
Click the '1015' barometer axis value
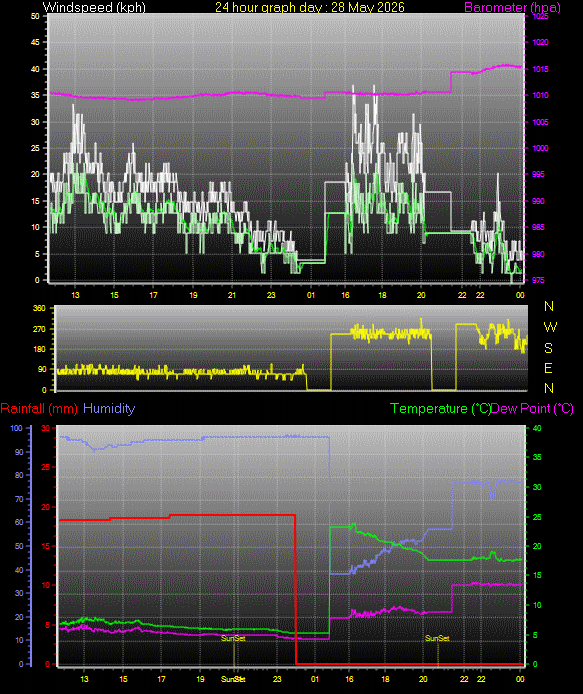pos(540,69)
